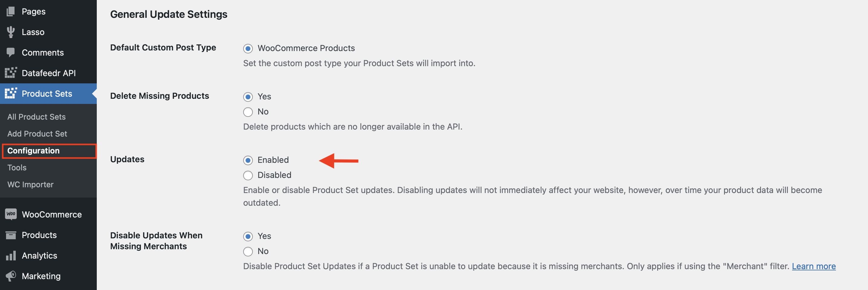The height and width of the screenshot is (290, 868).
Task: Open Add Product Set submenu item
Action: click(37, 134)
